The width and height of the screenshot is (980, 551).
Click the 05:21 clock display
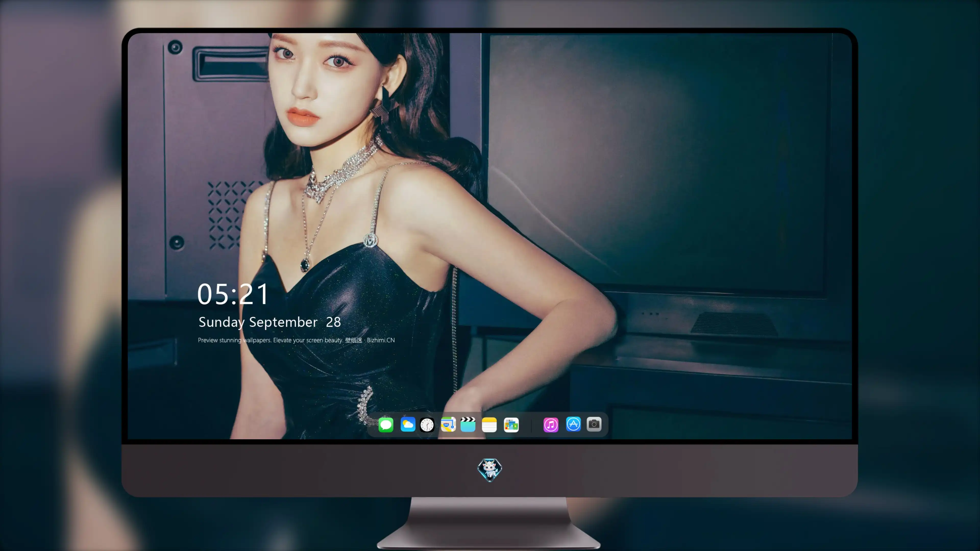[233, 294]
